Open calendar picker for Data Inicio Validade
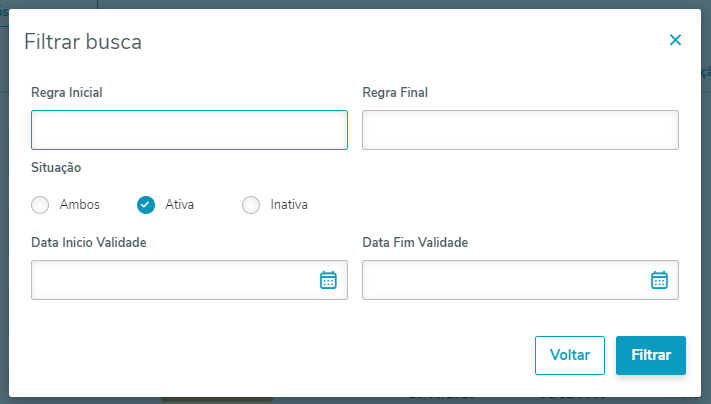 pos(328,280)
